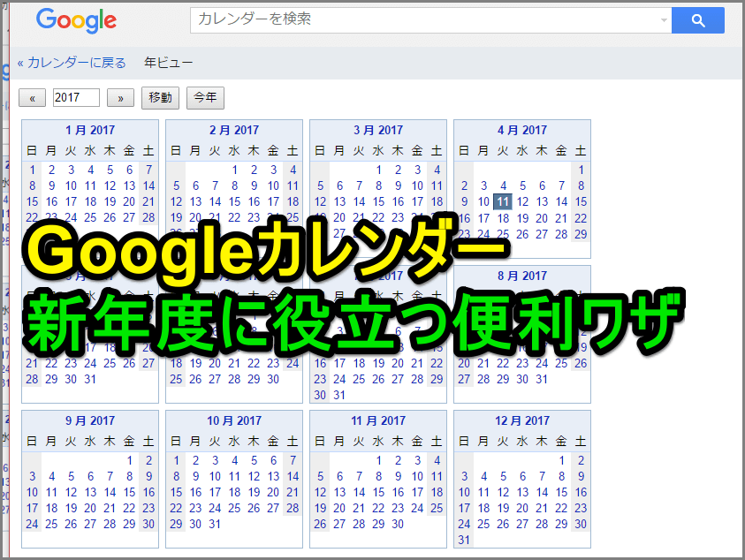Select October 10 in 10月 2017
This screenshot has width=745, height=560.
click(x=216, y=476)
